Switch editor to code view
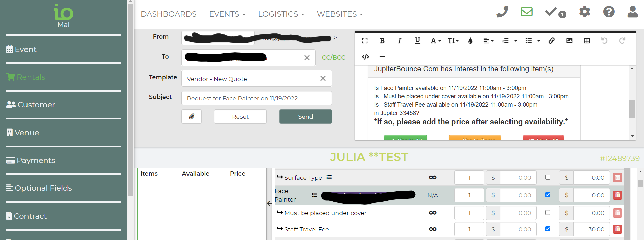The image size is (644, 240). coord(365,57)
